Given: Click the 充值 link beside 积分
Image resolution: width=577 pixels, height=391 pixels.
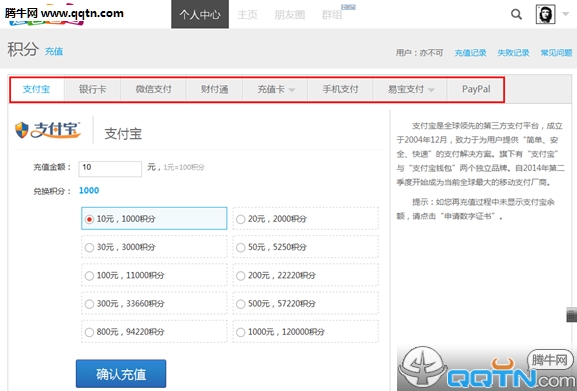Looking at the screenshot, I should pyautogui.click(x=54, y=51).
